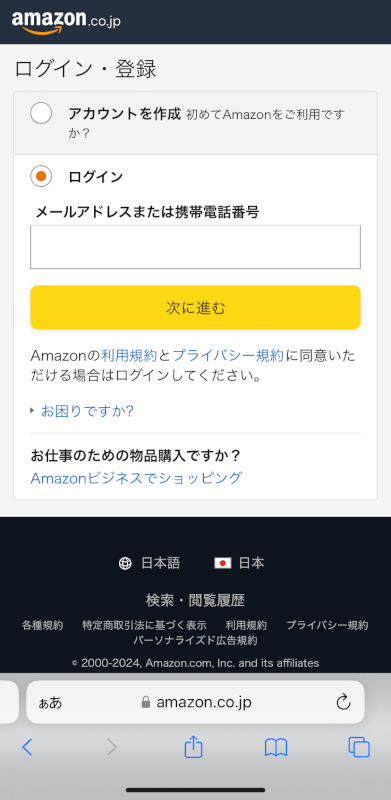Open the プライバシー規約 link in the agreement text
Viewport: 391px width, 800px height.
tap(228, 356)
